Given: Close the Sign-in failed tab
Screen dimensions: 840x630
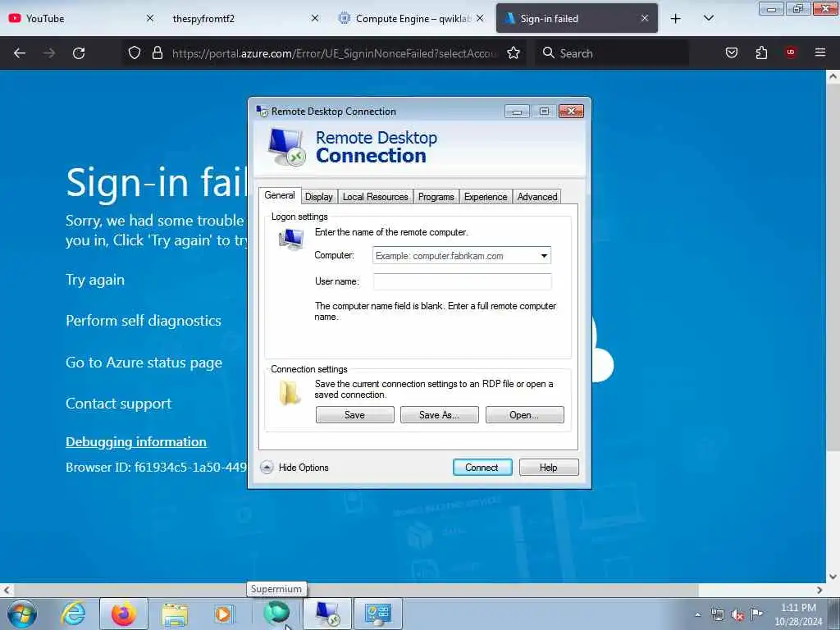Looking at the screenshot, I should point(645,19).
